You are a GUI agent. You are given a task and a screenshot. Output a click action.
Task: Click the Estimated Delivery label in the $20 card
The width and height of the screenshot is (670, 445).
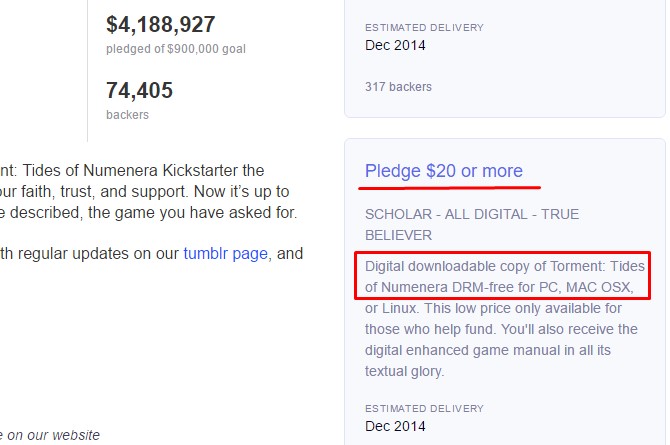(424, 409)
